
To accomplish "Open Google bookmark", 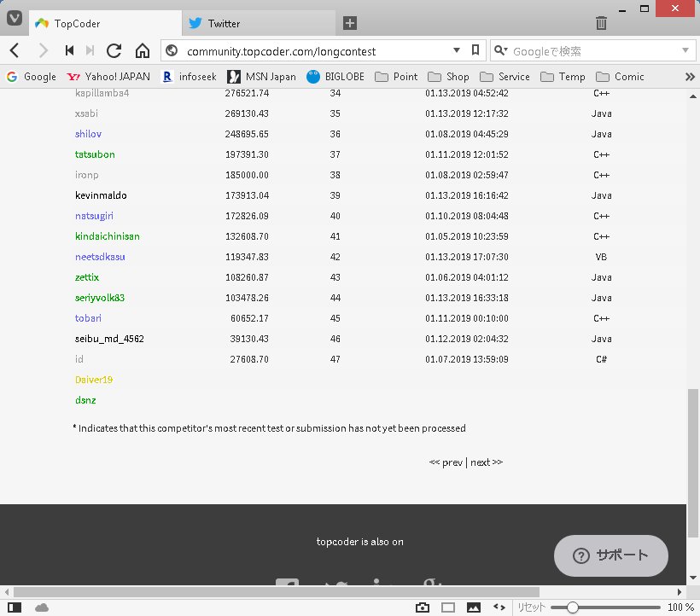I will [32, 77].
